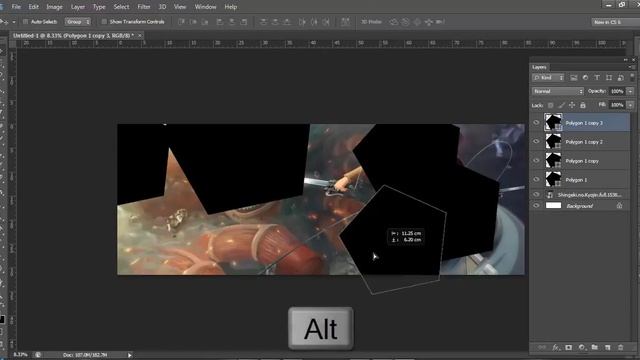640x360 pixels.
Task: Distribute right edges icon
Action: point(326,22)
